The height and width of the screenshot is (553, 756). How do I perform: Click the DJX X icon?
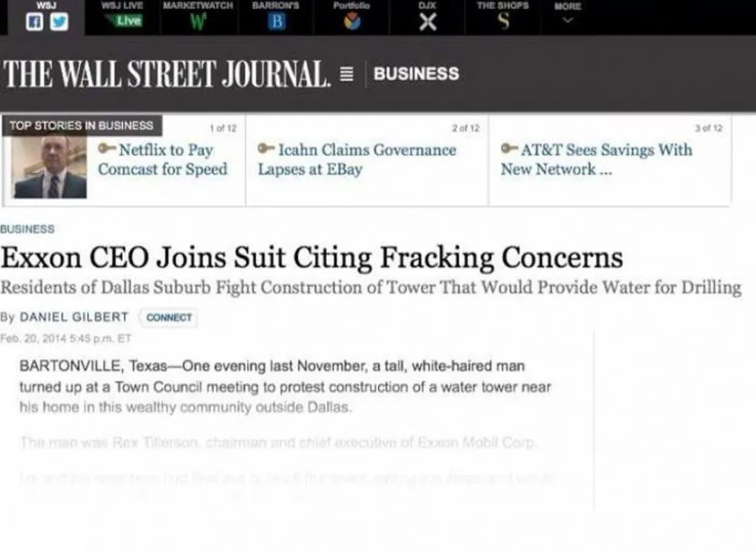pos(427,21)
